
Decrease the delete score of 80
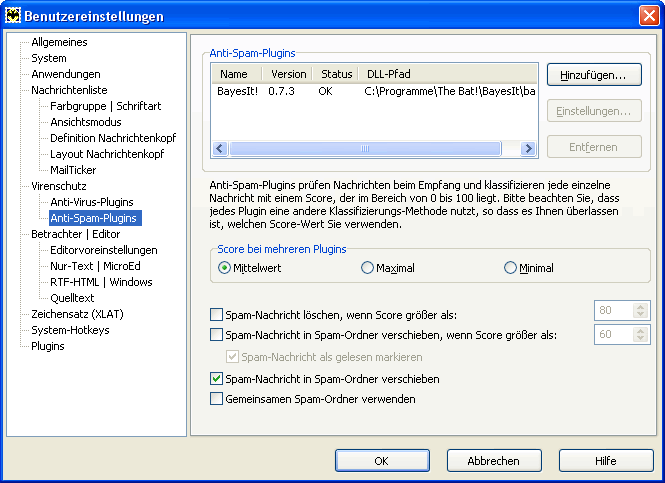coord(640,314)
